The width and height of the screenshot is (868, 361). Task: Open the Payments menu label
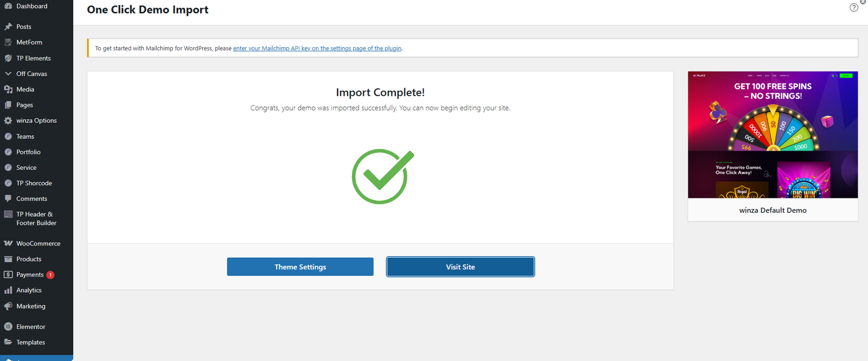(30, 275)
